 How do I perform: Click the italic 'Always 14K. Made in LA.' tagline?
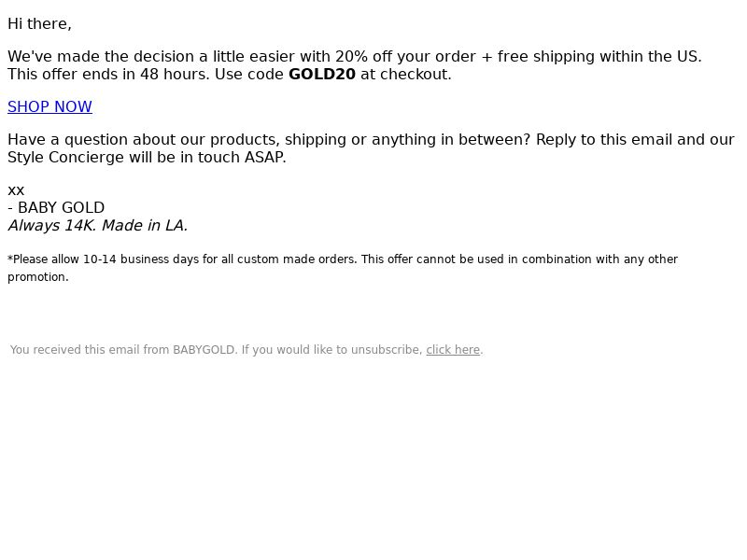(98, 225)
